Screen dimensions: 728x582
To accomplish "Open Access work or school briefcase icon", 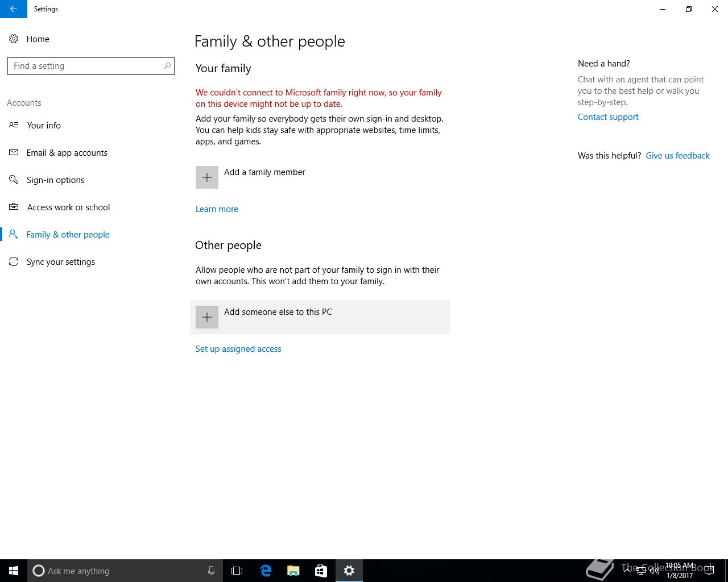I will coord(14,207).
